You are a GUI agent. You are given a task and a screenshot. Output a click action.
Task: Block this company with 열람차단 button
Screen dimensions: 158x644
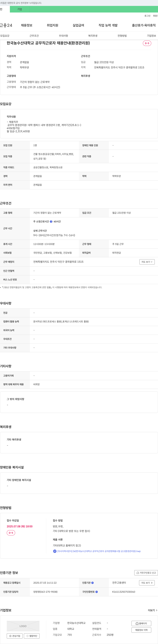(32, 636)
